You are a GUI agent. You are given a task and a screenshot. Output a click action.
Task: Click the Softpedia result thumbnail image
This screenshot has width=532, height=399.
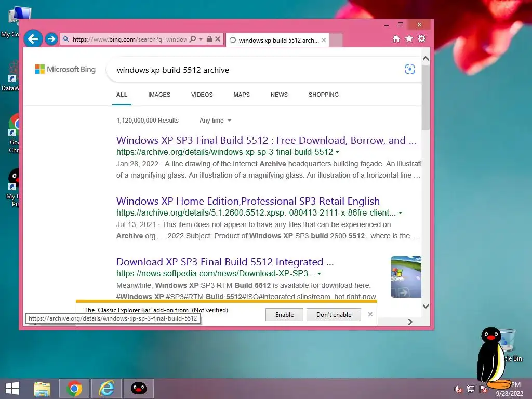tap(406, 277)
